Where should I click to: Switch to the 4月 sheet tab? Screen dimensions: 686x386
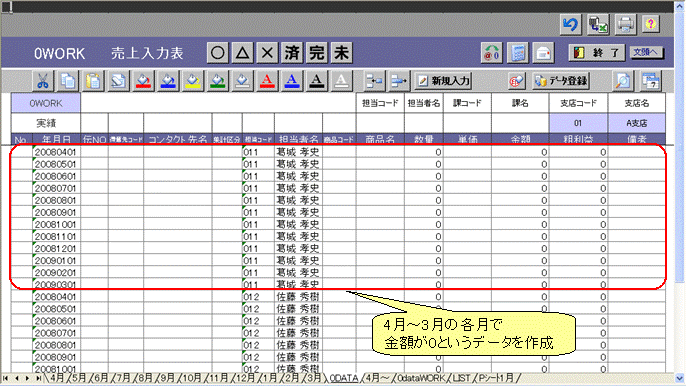pyautogui.click(x=57, y=378)
